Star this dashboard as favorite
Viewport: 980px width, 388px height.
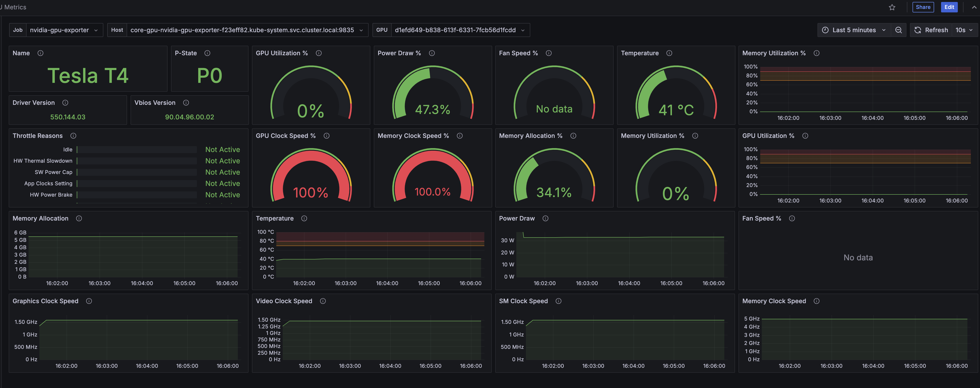[892, 7]
